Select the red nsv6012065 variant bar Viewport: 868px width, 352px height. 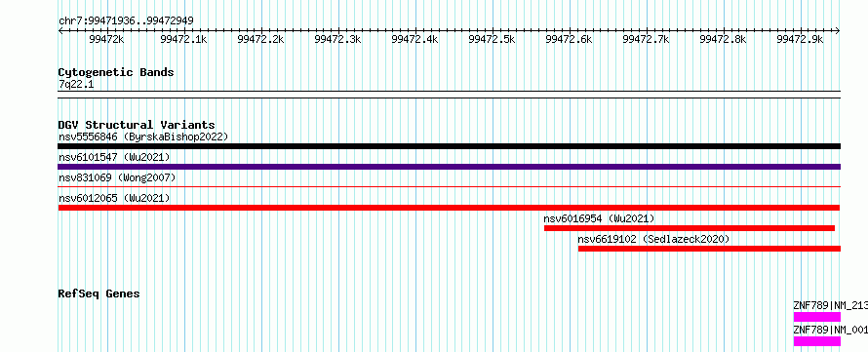tap(449, 208)
